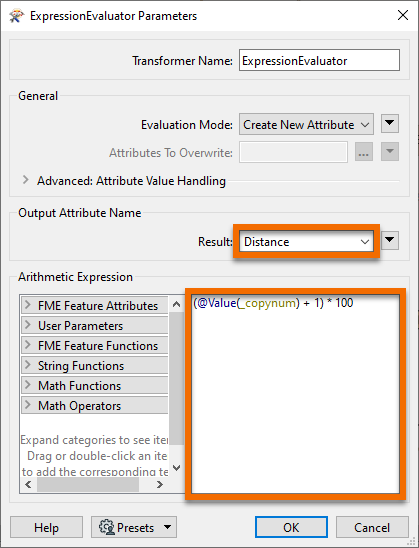419x548 pixels.
Task: Open the Presets menu button
Action: click(134, 527)
